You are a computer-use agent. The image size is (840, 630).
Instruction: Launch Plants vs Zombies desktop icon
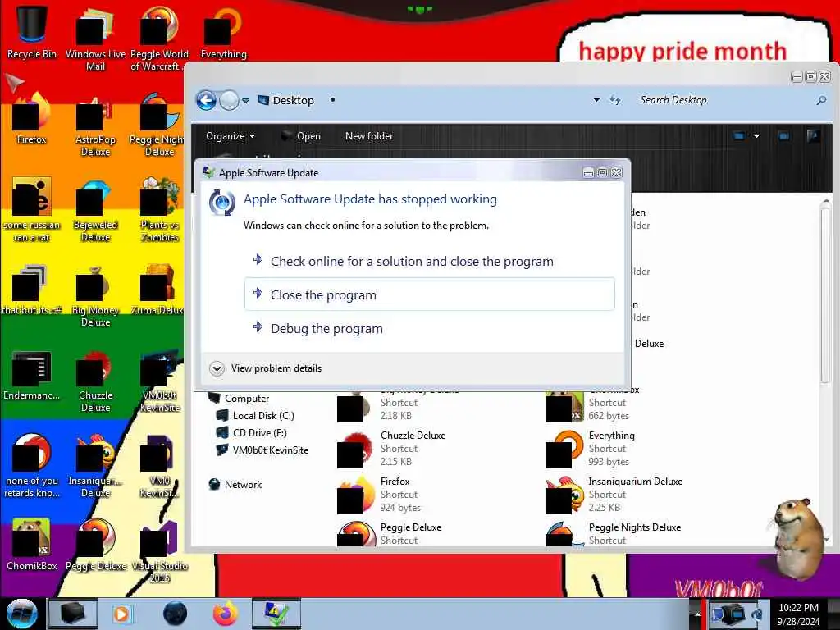point(160,210)
